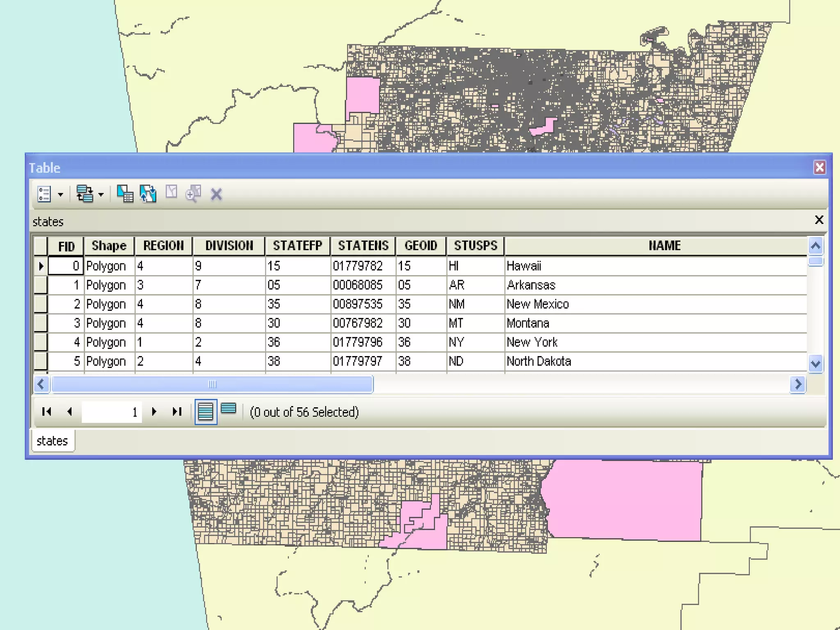This screenshot has width=840, height=630.
Task: Toggle the Show all records view
Action: pyautogui.click(x=205, y=411)
